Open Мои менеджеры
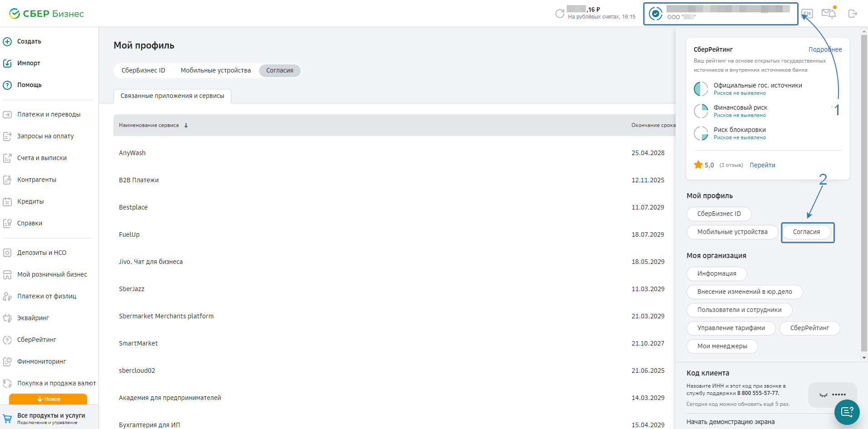868x429 pixels. coord(722,346)
